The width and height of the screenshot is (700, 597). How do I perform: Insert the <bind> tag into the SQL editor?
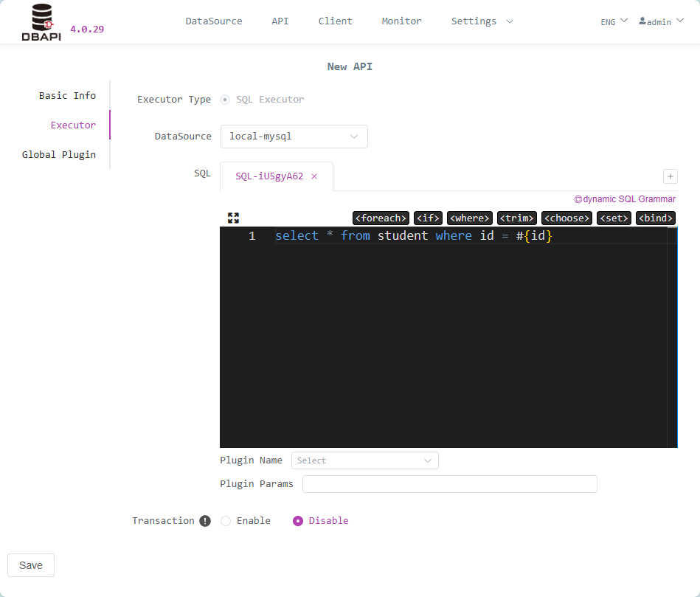[655, 218]
